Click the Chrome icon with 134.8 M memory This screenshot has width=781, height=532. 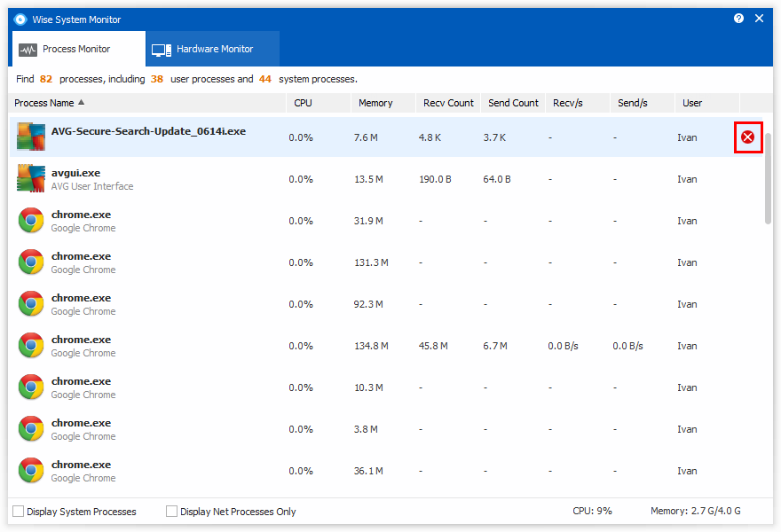[31, 346]
